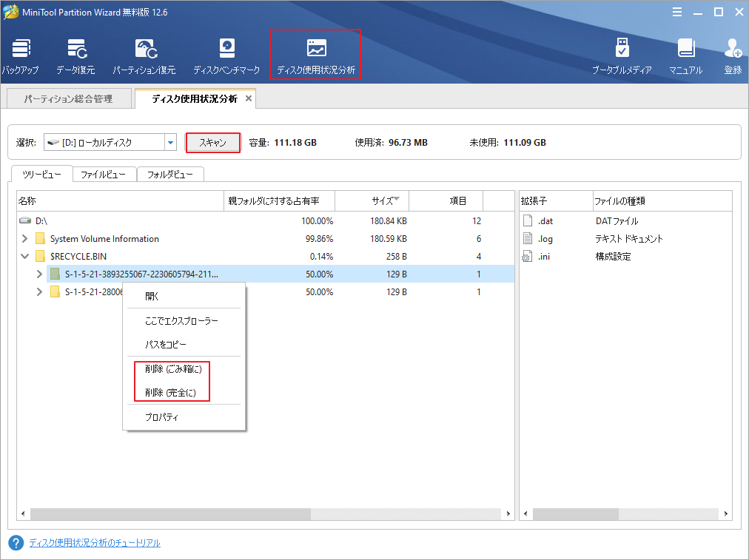Screen dimensions: 749x560
Task: Click the 登録 register icon
Action: (732, 53)
